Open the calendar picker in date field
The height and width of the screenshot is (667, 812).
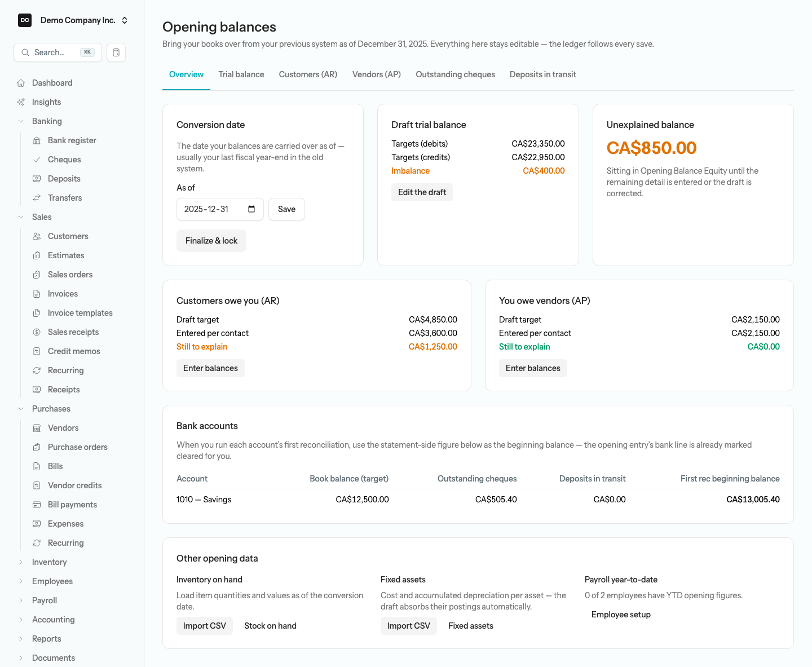pyautogui.click(x=251, y=209)
